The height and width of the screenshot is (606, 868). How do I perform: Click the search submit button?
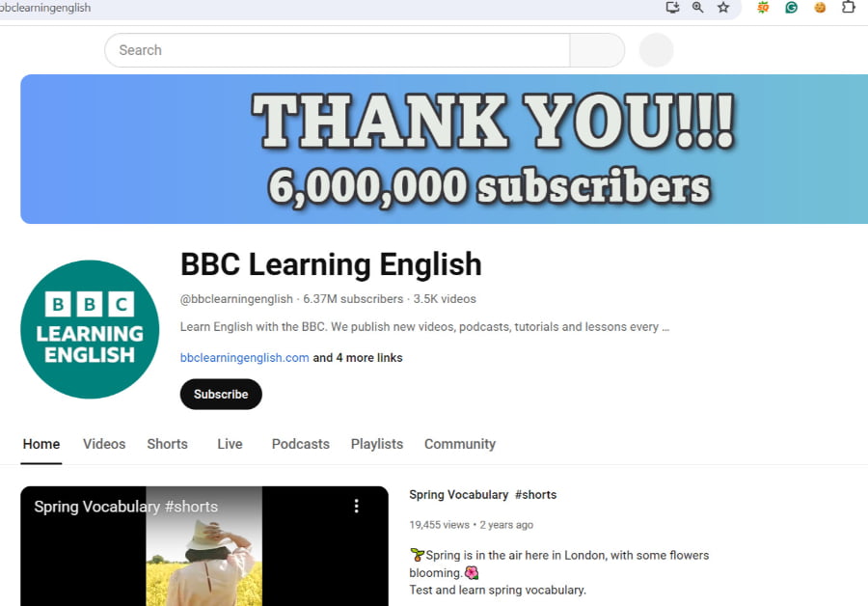[x=595, y=49]
